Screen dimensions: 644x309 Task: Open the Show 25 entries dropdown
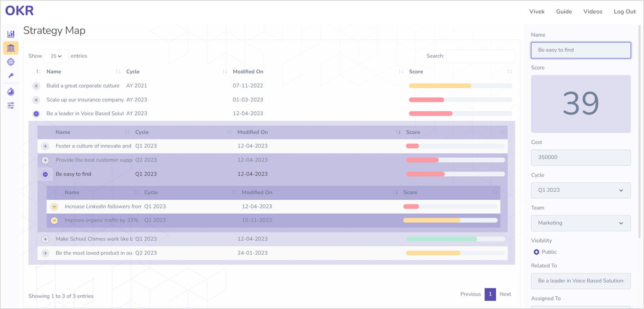coord(56,56)
